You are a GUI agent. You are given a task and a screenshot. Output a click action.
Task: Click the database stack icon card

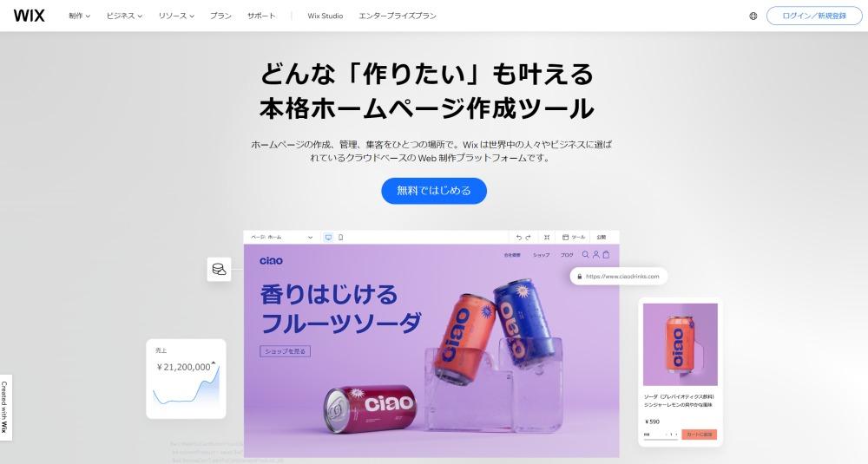(x=220, y=270)
